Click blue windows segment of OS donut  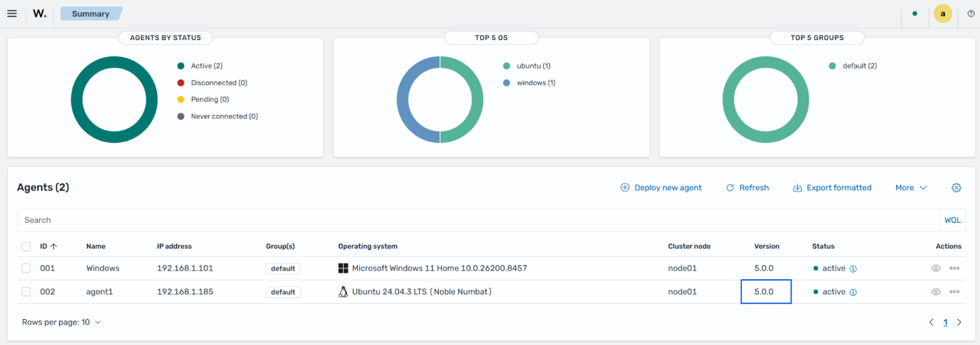point(403,99)
